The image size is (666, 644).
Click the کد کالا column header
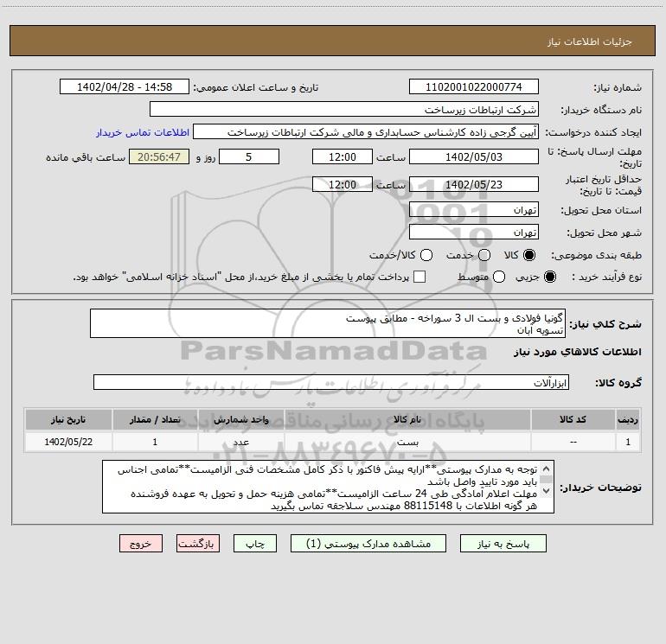(573, 419)
